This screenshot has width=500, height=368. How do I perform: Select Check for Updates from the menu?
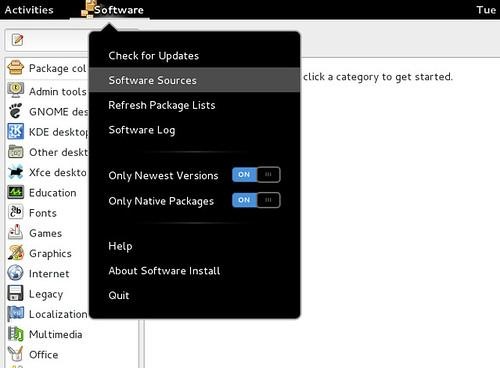coord(195,56)
